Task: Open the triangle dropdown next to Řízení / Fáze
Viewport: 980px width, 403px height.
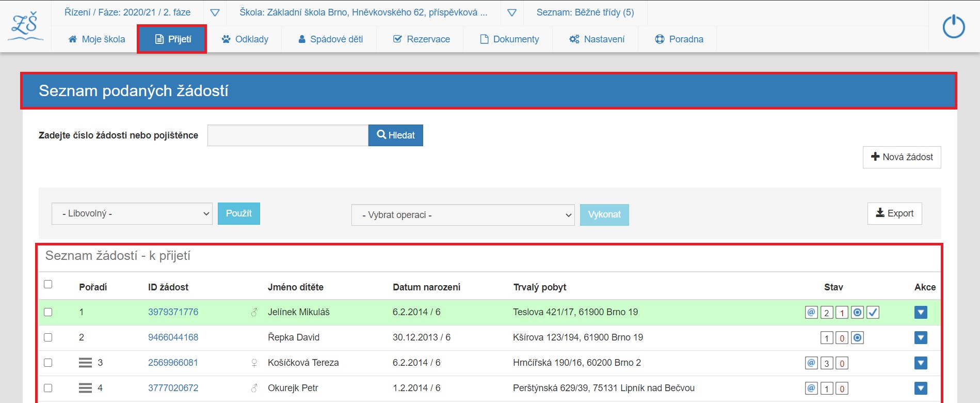Action: click(x=215, y=13)
